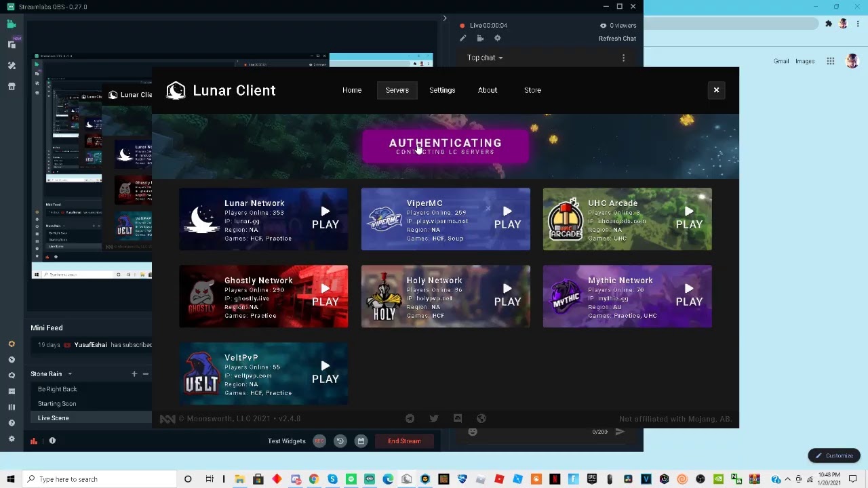
Task: Remove scene with minus icon
Action: point(145,374)
